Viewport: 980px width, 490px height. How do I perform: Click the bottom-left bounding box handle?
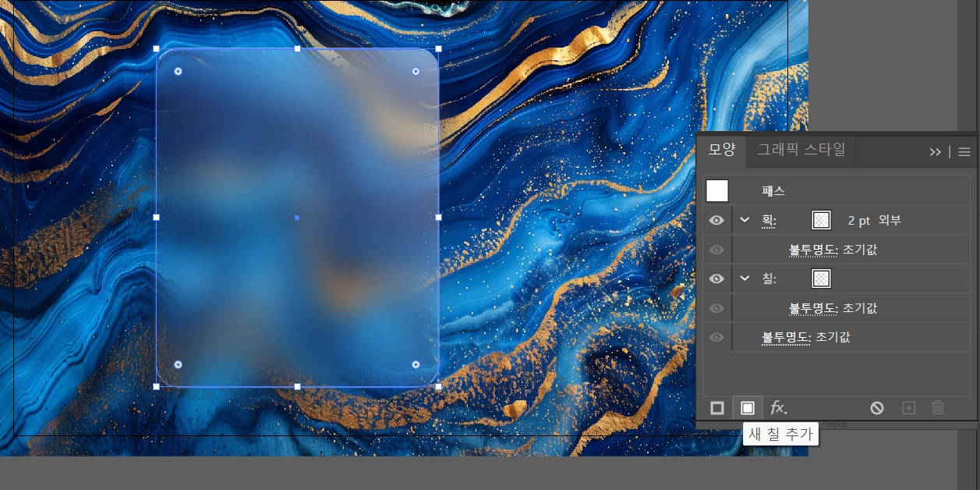[x=156, y=386]
